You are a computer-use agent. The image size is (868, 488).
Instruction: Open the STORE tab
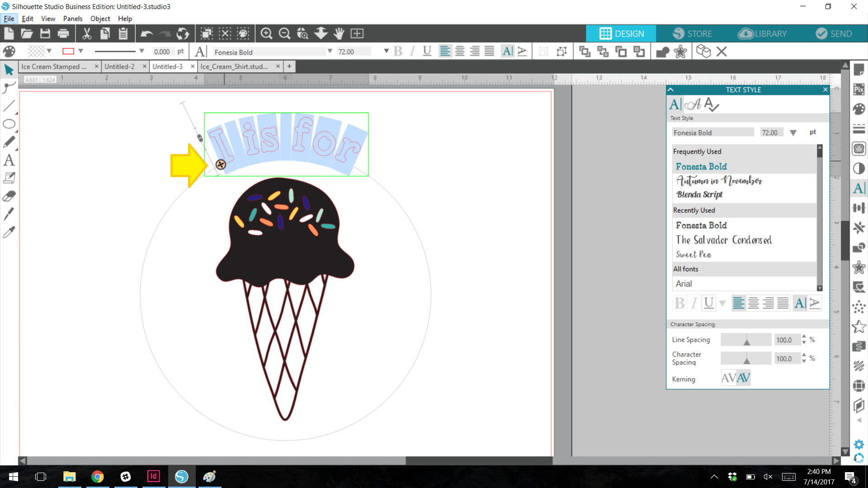click(692, 33)
